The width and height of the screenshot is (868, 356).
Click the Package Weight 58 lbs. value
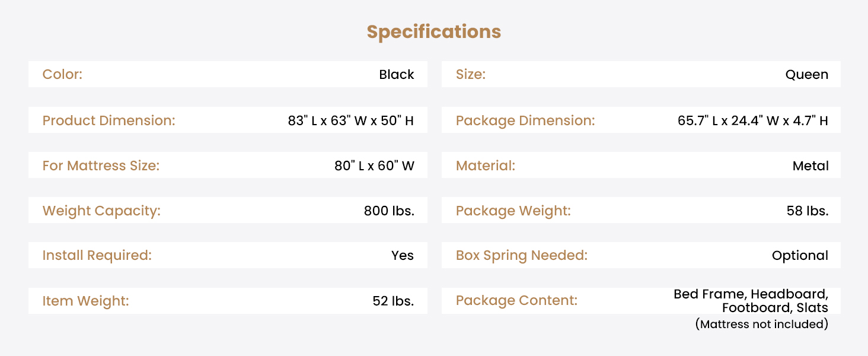pos(807,211)
